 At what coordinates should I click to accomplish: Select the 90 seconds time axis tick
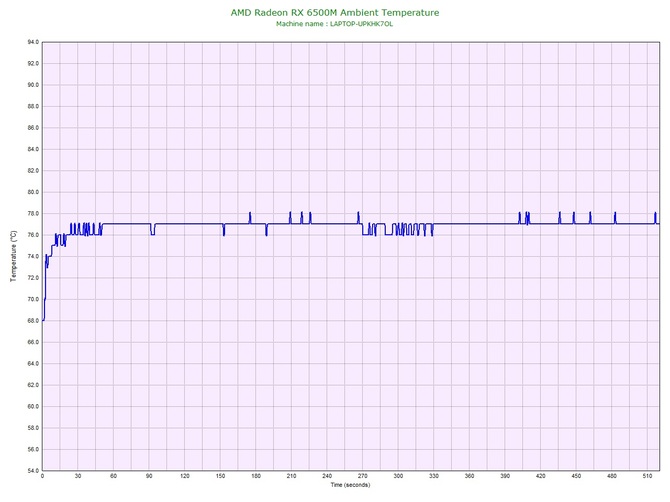point(149,476)
